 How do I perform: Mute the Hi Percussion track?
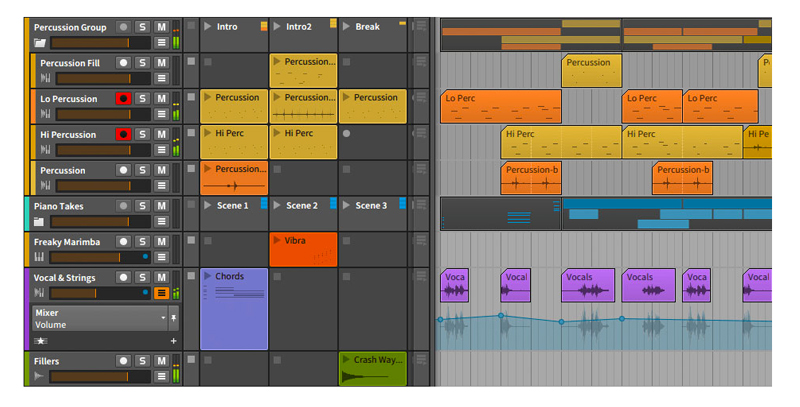click(x=161, y=134)
